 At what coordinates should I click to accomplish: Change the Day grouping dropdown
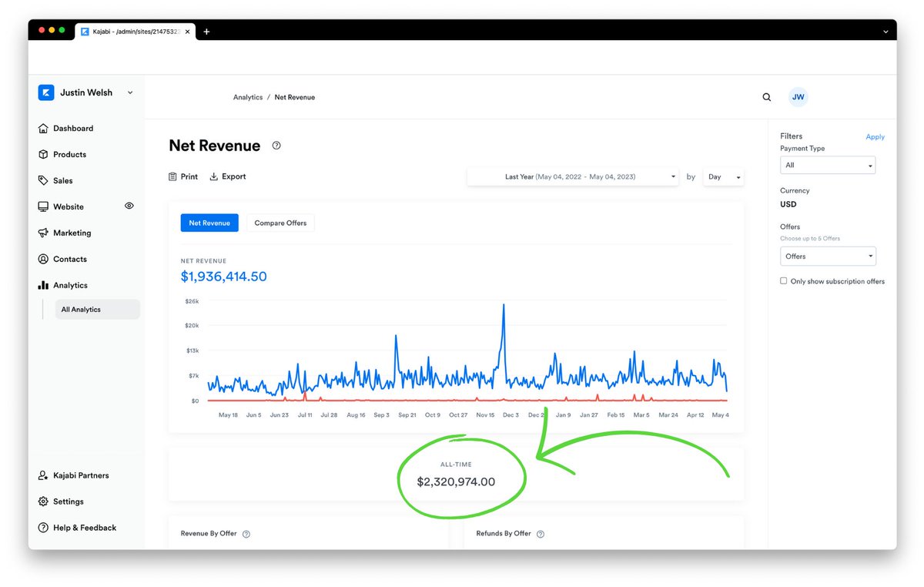point(723,176)
